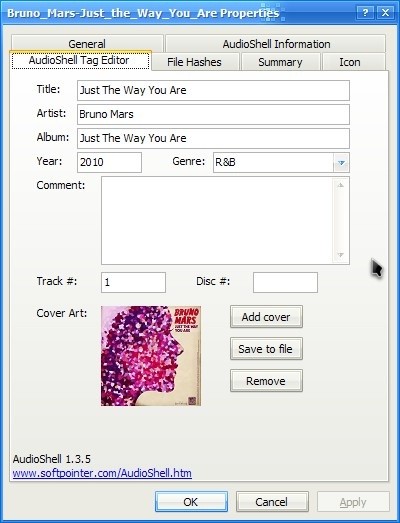
Task: Click the Comment box scroll down arrow
Action: pos(340,255)
